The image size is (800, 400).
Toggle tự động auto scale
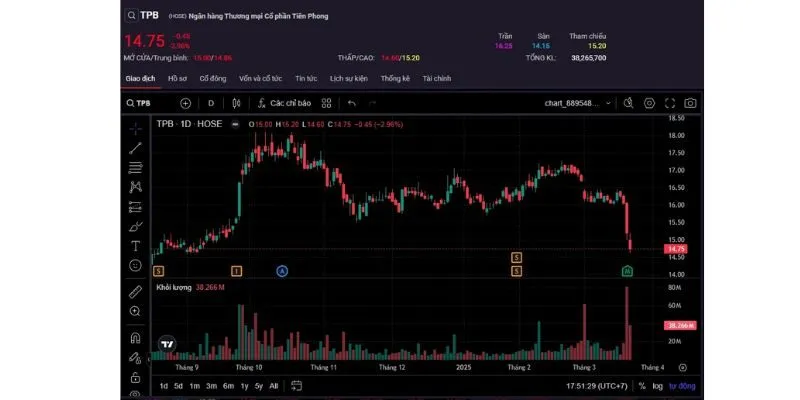click(682, 386)
